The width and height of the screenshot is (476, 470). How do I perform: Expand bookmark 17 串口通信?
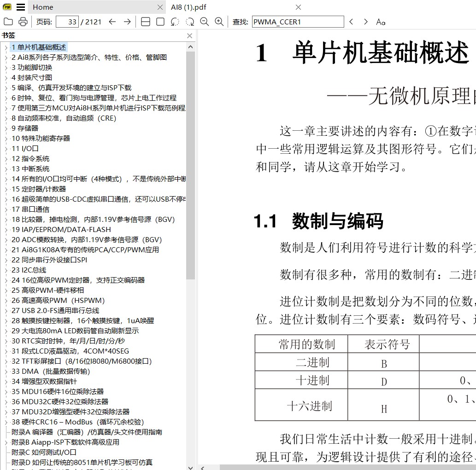point(6,209)
